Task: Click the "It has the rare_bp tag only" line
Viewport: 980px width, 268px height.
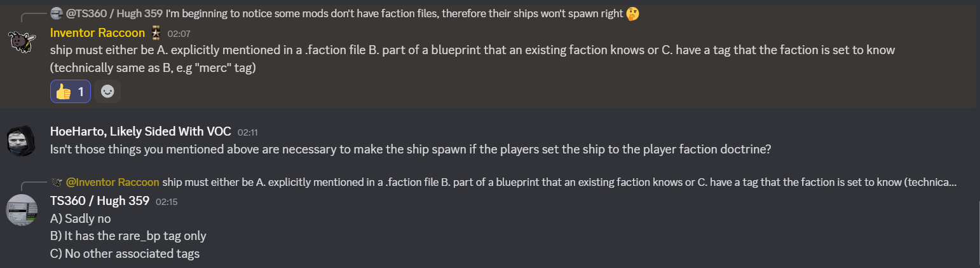Action: [x=128, y=236]
